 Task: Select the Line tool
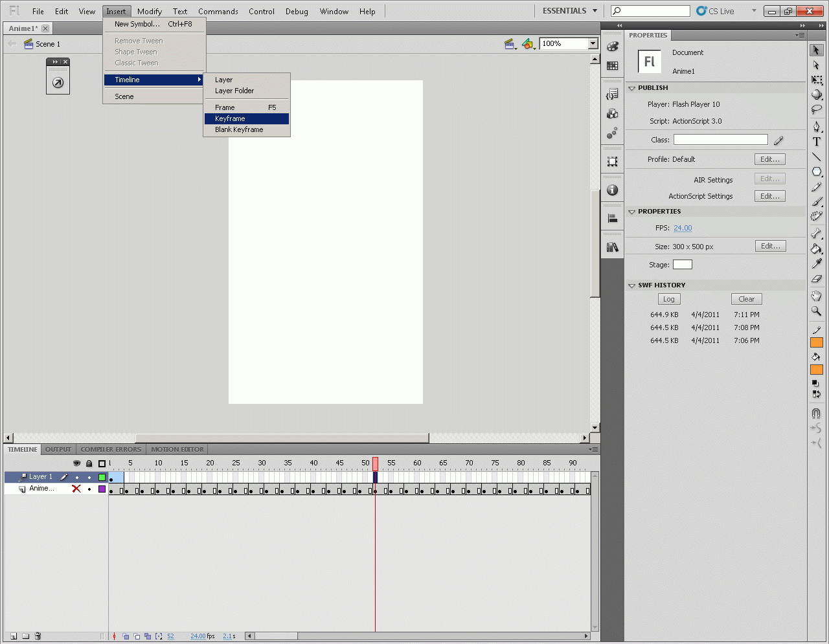click(x=816, y=157)
